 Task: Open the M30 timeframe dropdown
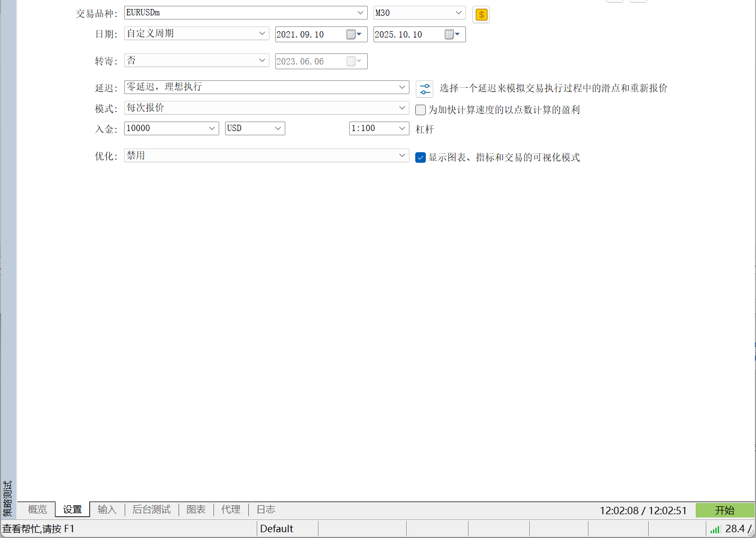click(x=458, y=12)
